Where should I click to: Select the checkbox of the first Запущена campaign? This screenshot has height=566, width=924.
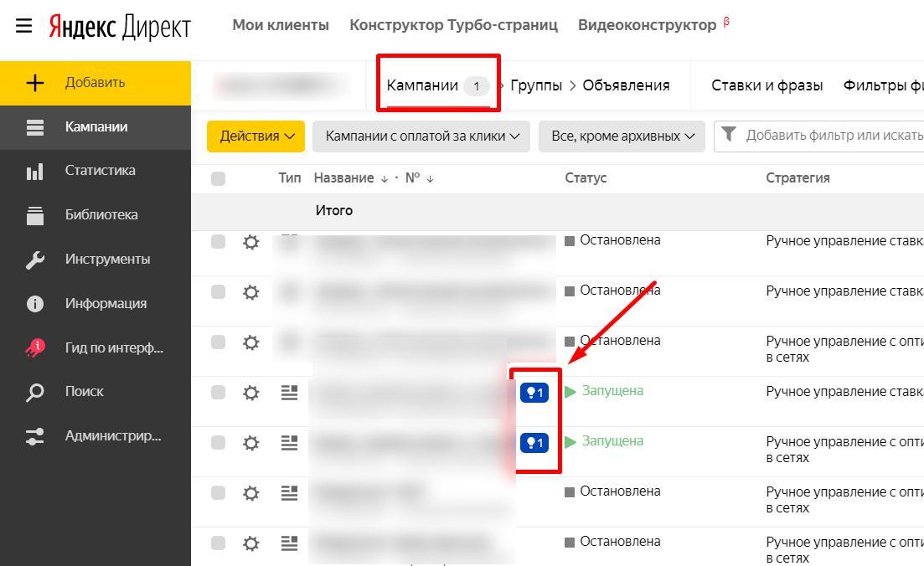coord(219,392)
